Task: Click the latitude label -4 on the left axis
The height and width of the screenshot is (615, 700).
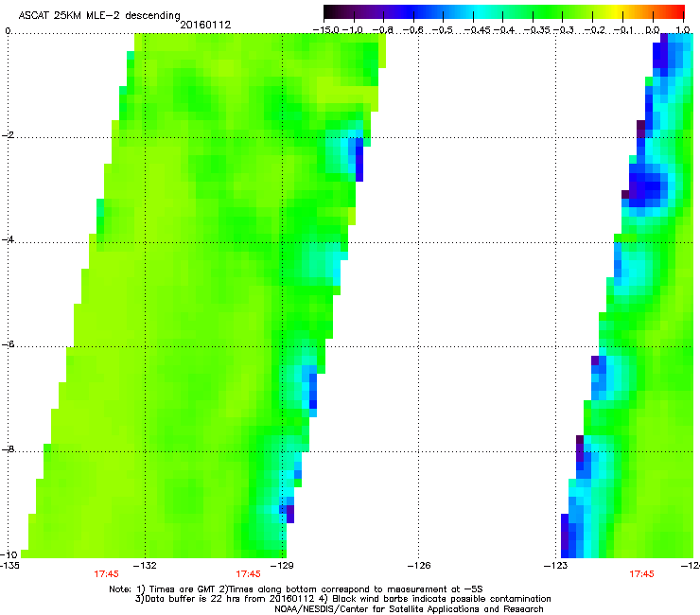Action: (8, 239)
